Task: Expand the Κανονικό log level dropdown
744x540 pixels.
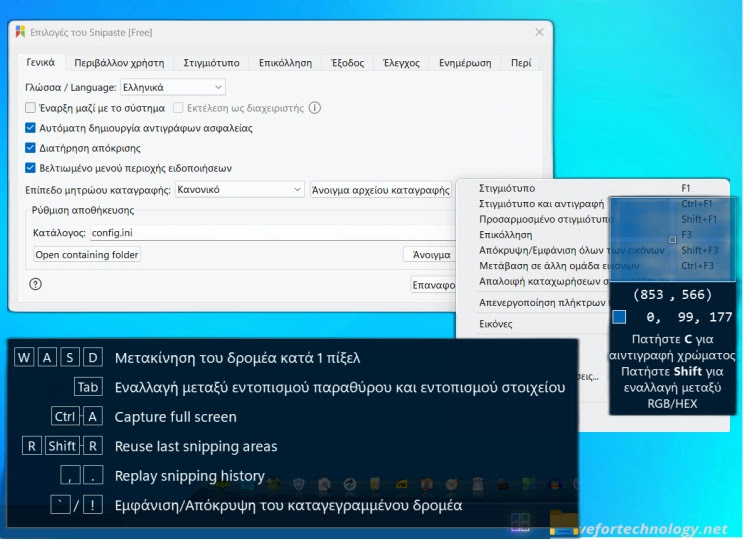Action: pyautogui.click(x=240, y=189)
